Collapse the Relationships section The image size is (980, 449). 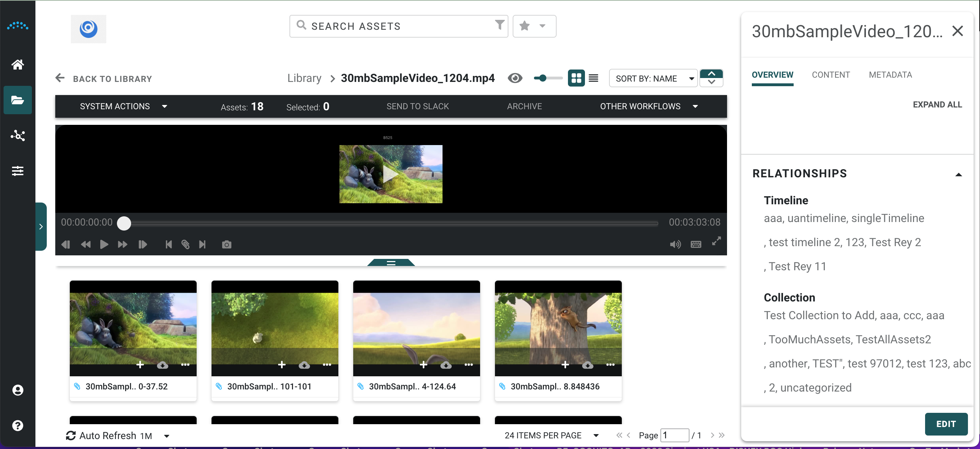958,174
